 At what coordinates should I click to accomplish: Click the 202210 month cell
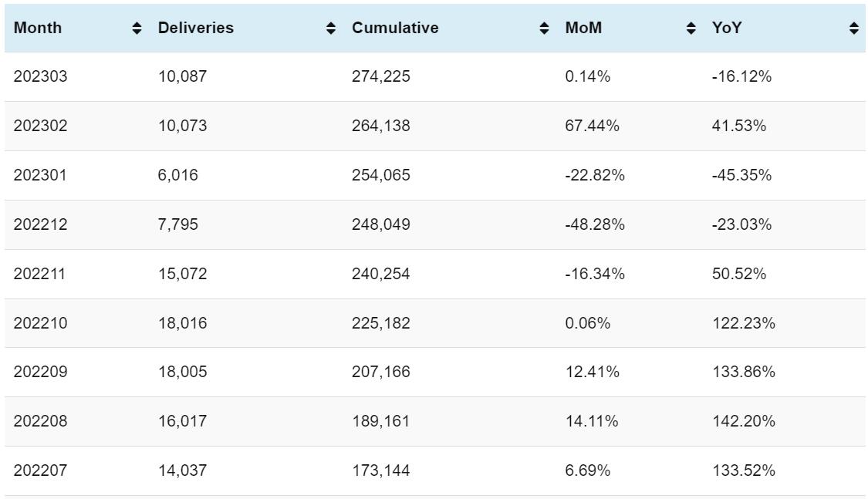pos(40,323)
